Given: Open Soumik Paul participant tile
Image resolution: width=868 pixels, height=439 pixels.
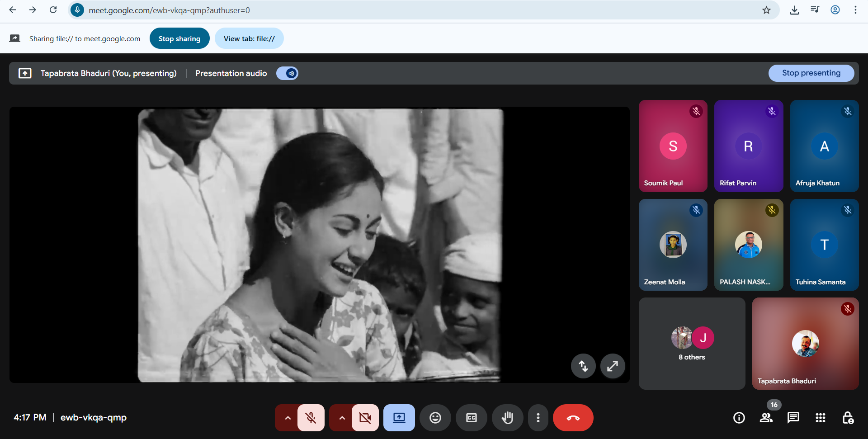Looking at the screenshot, I should click(673, 146).
